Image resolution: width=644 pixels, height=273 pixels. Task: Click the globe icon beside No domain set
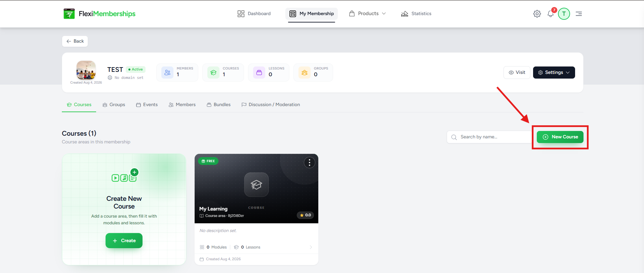tap(110, 78)
